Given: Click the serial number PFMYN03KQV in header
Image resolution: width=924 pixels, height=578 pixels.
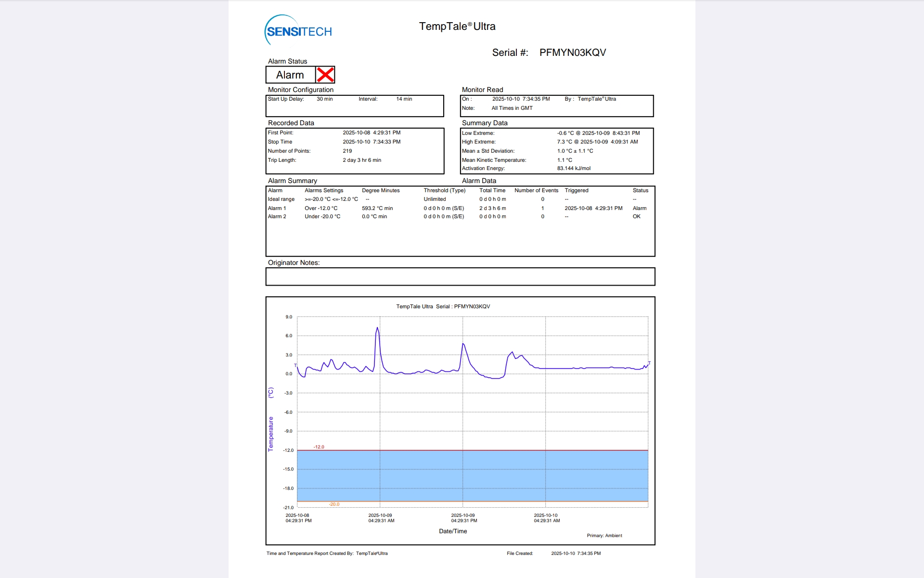Looking at the screenshot, I should [x=572, y=53].
